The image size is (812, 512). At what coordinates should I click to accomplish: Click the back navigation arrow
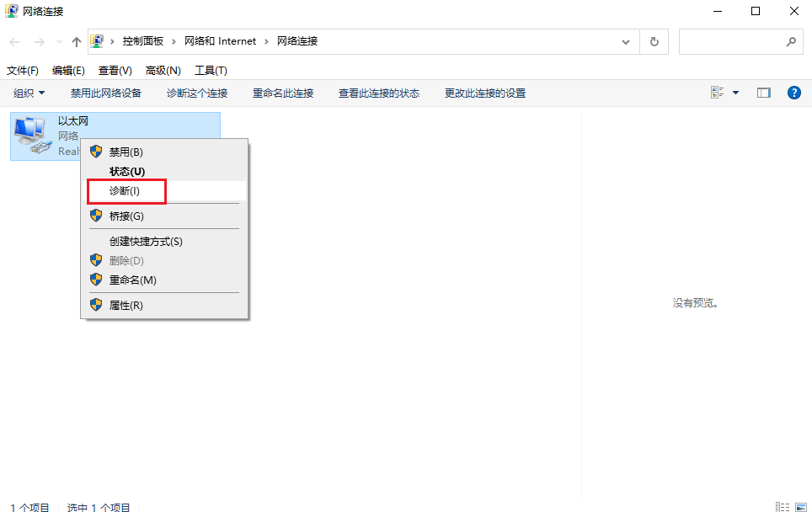[x=13, y=40]
